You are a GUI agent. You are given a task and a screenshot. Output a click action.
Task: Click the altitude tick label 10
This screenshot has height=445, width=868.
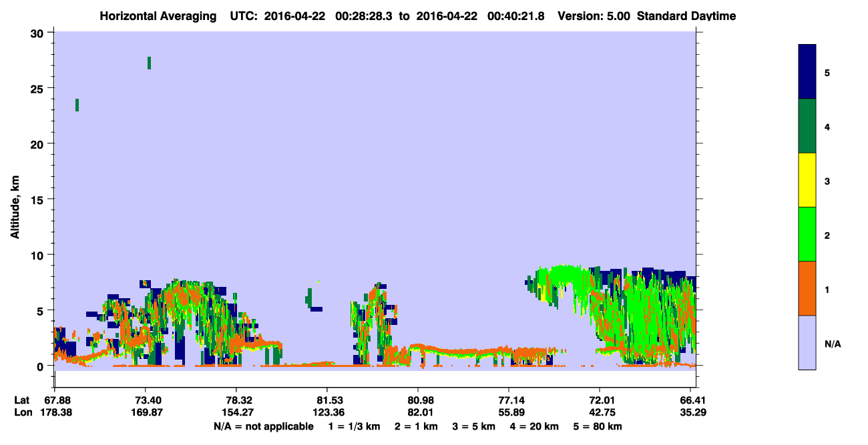tap(39, 255)
